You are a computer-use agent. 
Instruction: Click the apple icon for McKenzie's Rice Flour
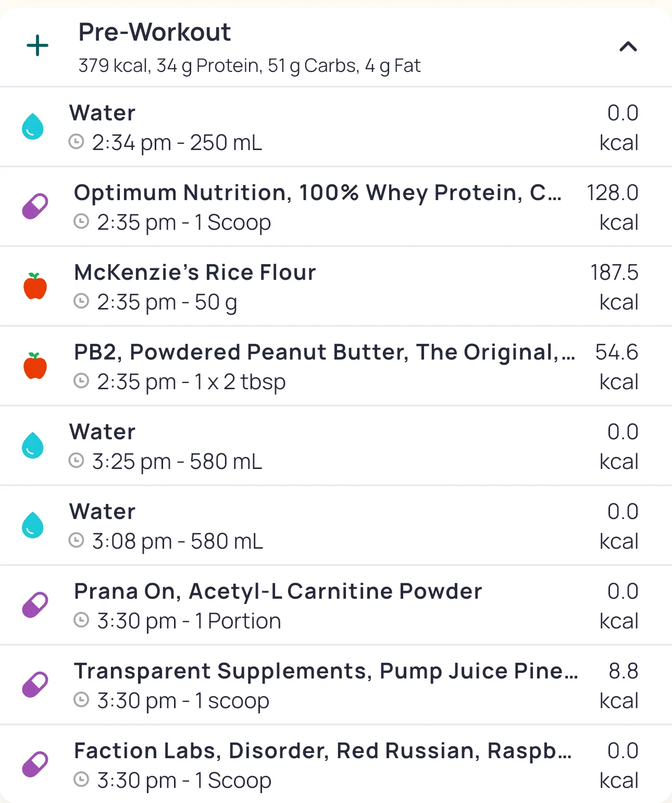point(35,286)
